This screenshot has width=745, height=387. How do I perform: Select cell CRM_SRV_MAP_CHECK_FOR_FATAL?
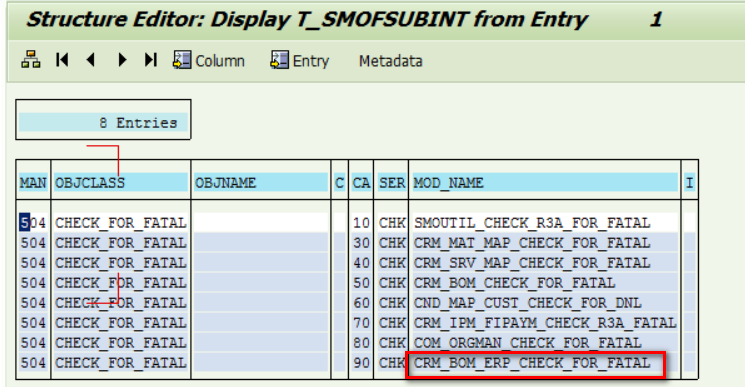click(x=545, y=263)
